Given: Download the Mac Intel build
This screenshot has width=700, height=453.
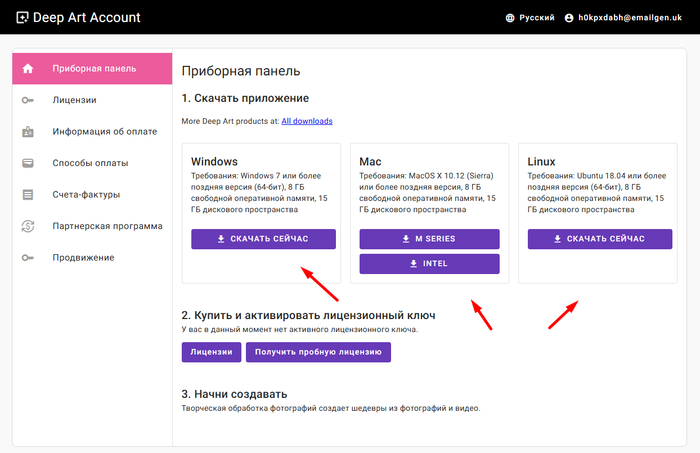Looking at the screenshot, I should click(429, 264).
